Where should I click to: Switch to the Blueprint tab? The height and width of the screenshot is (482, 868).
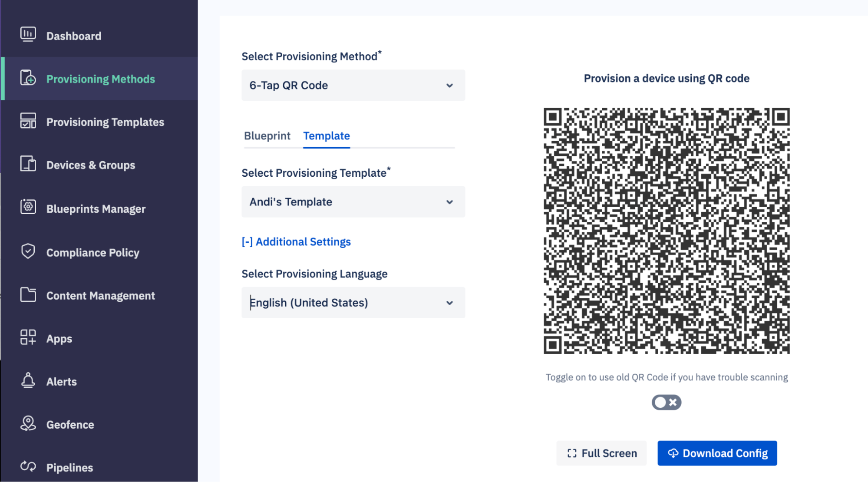point(267,136)
